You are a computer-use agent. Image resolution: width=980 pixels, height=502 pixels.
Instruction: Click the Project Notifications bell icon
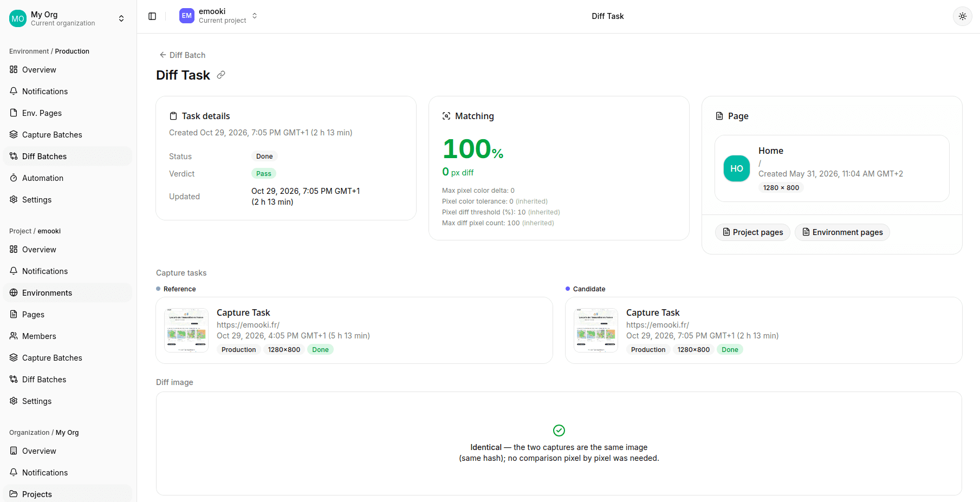click(14, 271)
